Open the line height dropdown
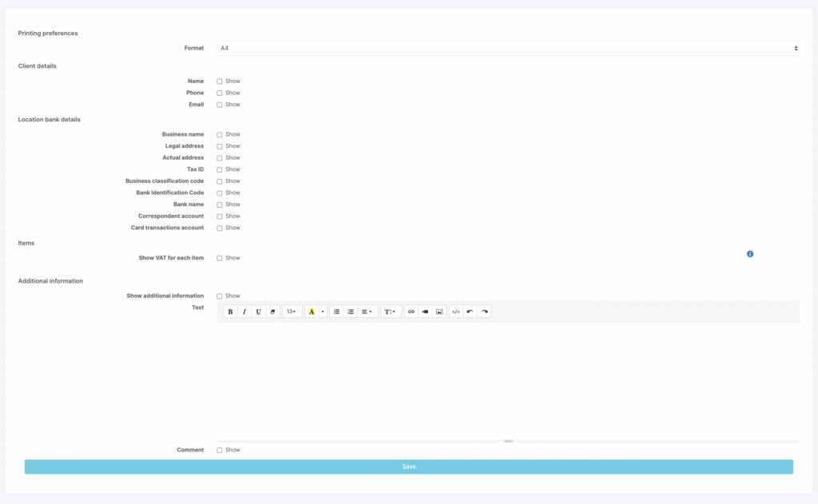This screenshot has height=504, width=818. tap(391, 312)
